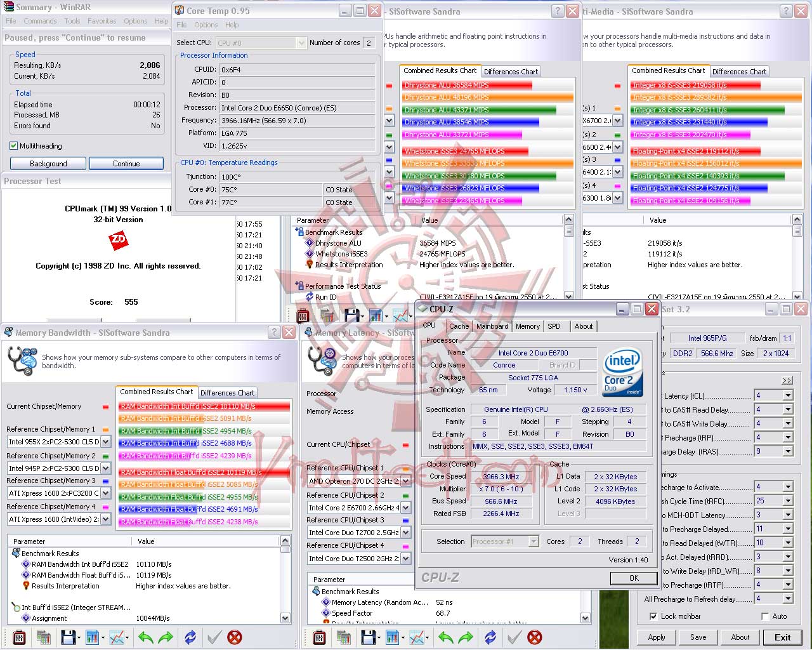The image size is (812, 650).
Task: Switch to the Mainboard tab in CPU-Z
Action: coord(492,326)
